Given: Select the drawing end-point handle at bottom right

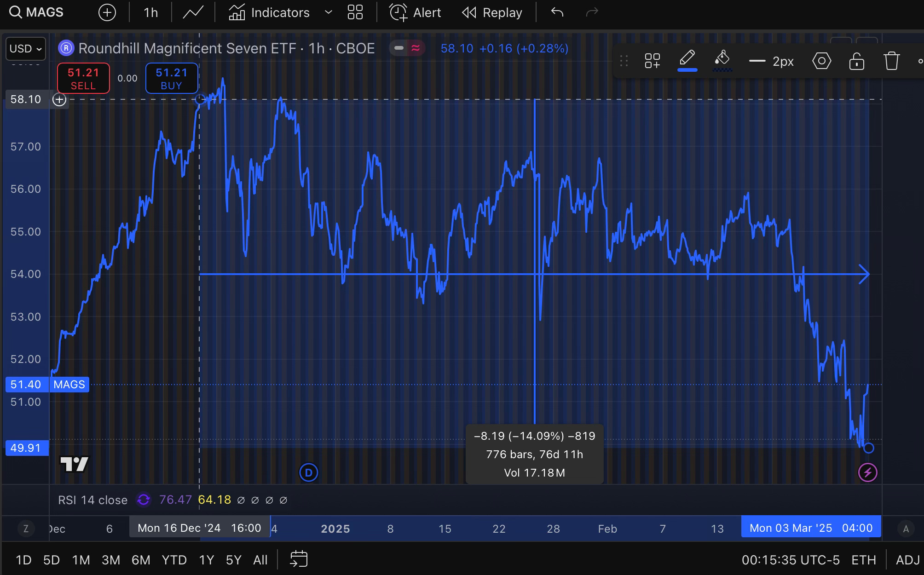Looking at the screenshot, I should tap(868, 448).
